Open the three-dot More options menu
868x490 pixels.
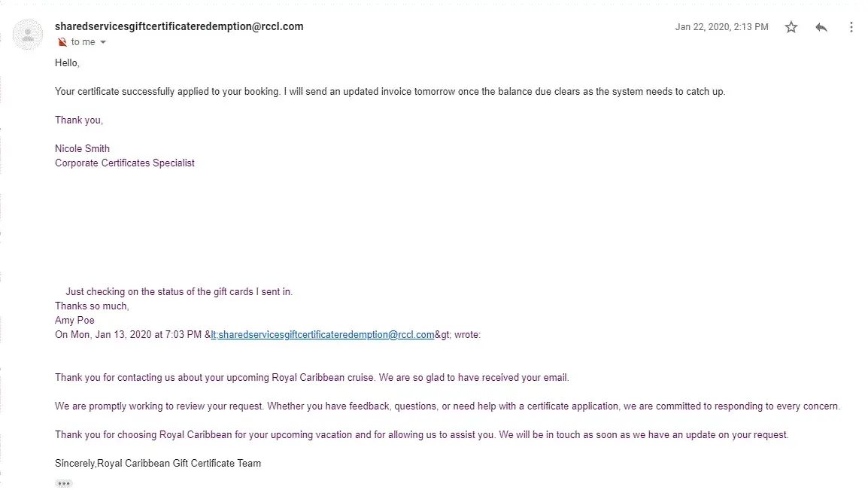tap(851, 27)
